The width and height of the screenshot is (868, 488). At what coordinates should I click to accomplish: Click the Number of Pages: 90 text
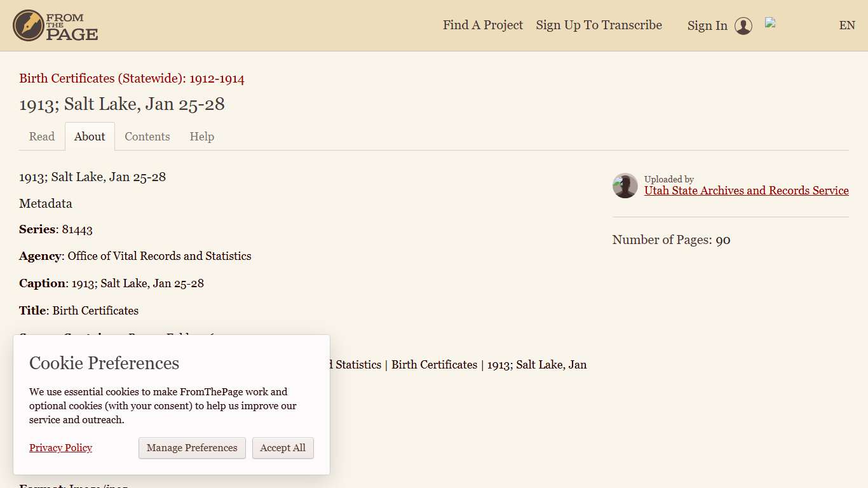[671, 240]
